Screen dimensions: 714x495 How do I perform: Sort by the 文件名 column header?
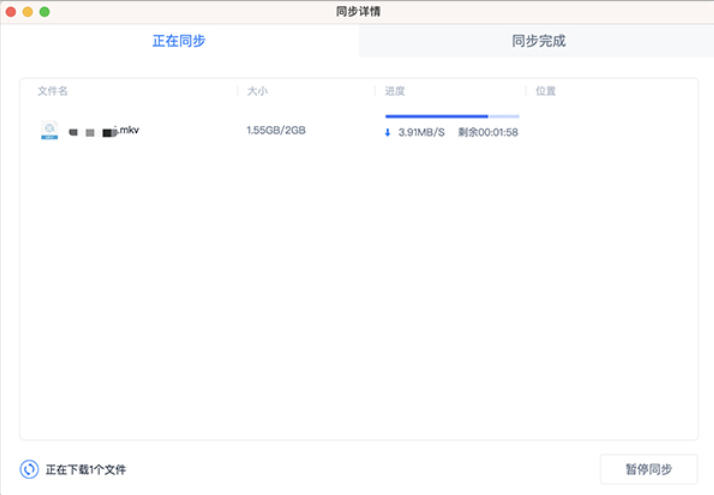point(53,91)
